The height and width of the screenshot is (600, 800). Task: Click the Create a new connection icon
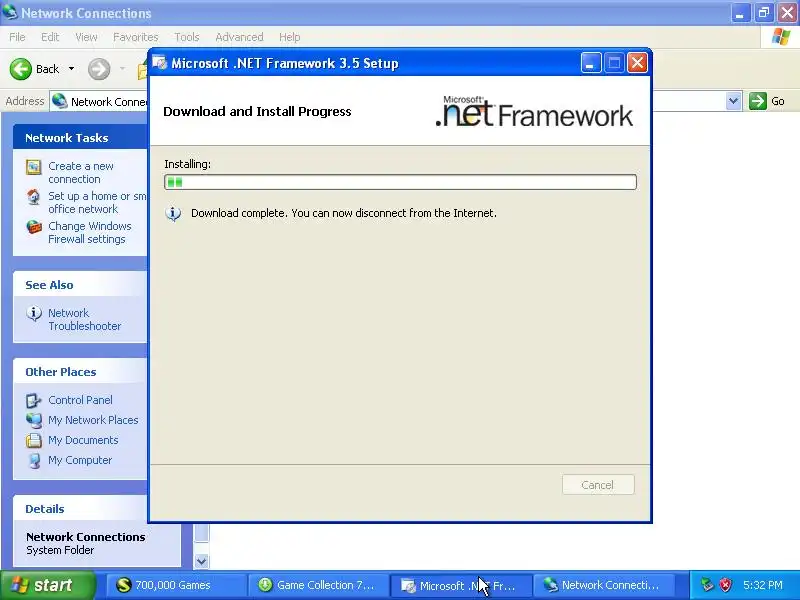pyautogui.click(x=34, y=167)
